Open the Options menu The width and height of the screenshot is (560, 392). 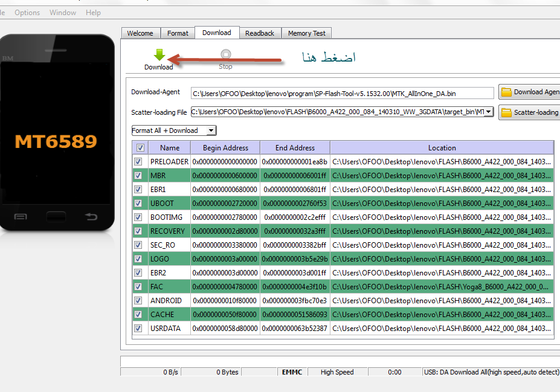coord(27,13)
